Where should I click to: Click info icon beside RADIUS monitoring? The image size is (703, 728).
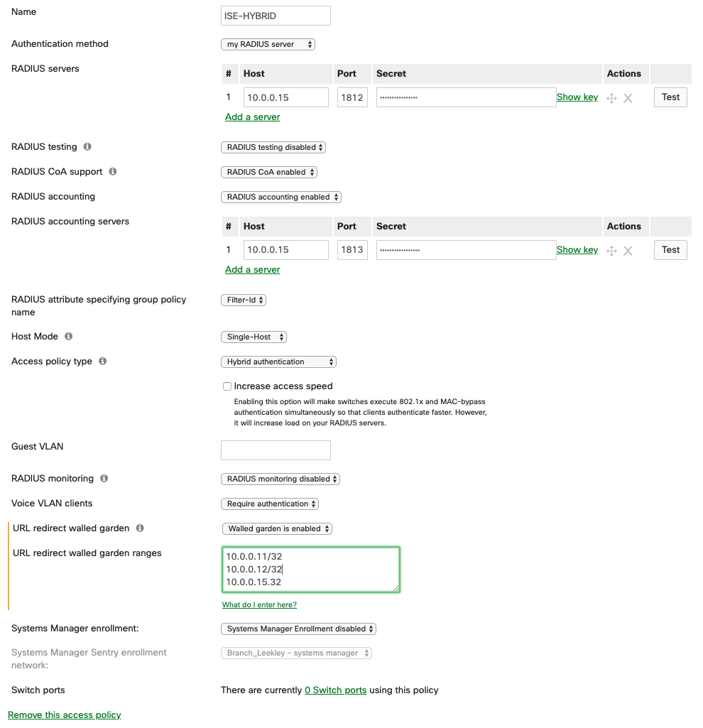[x=104, y=479]
